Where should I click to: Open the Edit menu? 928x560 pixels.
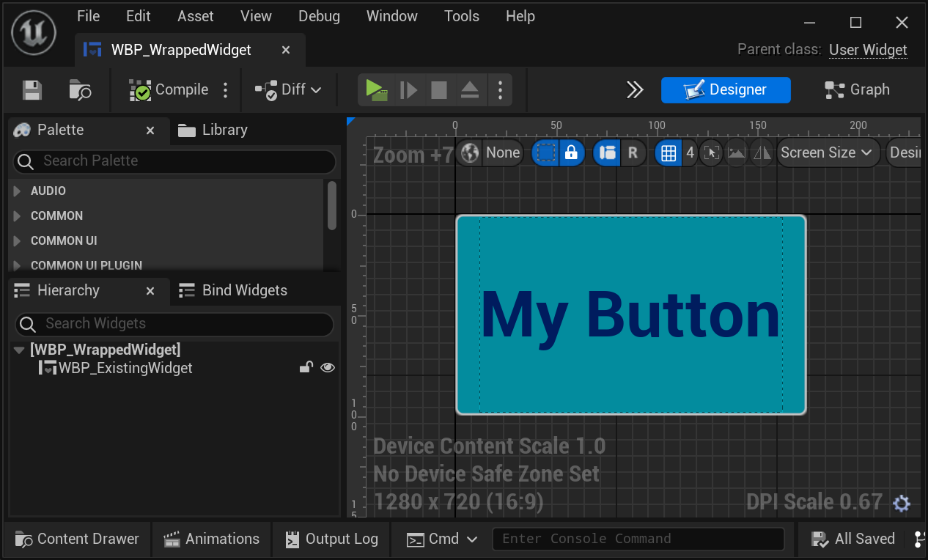(138, 16)
